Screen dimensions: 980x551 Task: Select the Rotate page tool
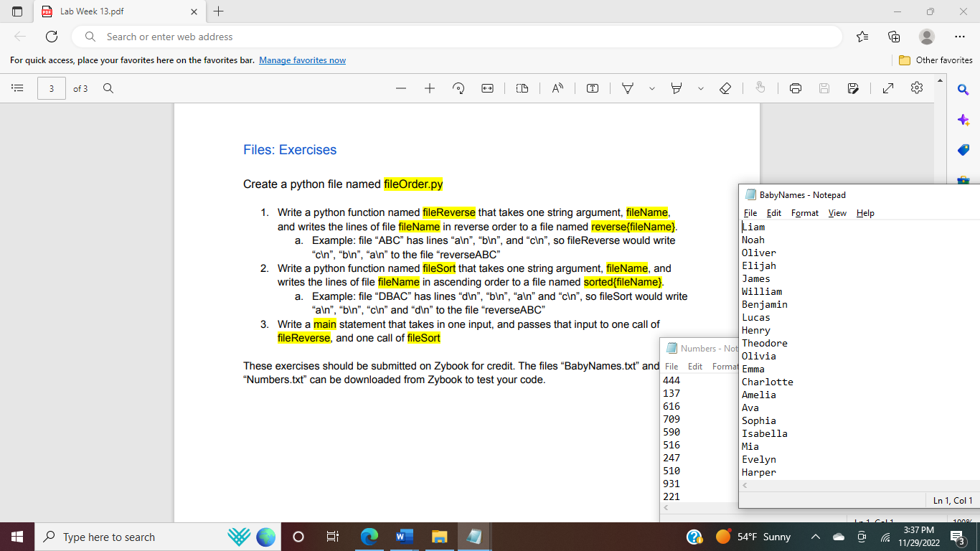click(458, 88)
